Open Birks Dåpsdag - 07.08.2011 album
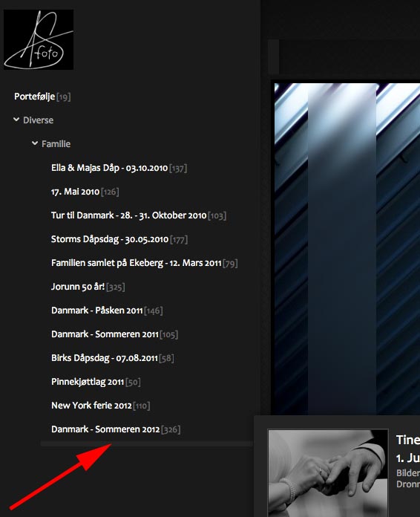This screenshot has width=420, height=517. [x=105, y=358]
